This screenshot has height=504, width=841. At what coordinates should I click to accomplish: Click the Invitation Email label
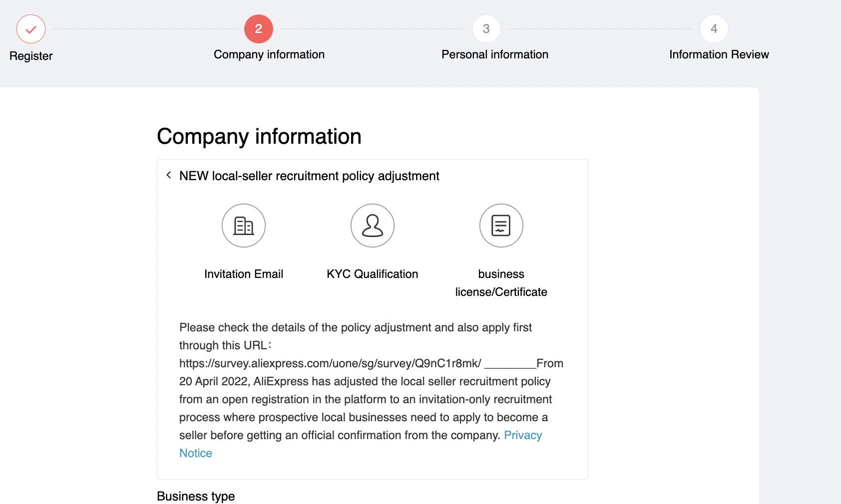[244, 274]
